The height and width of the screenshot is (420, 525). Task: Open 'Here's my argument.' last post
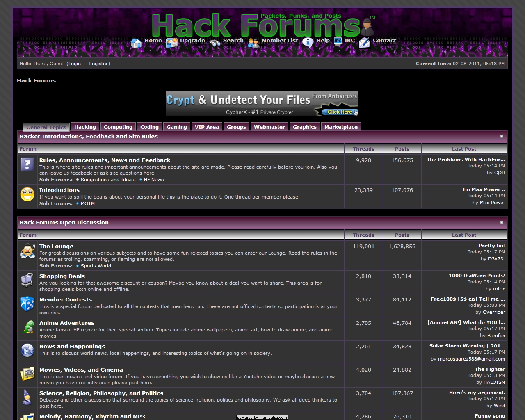pyautogui.click(x=477, y=393)
